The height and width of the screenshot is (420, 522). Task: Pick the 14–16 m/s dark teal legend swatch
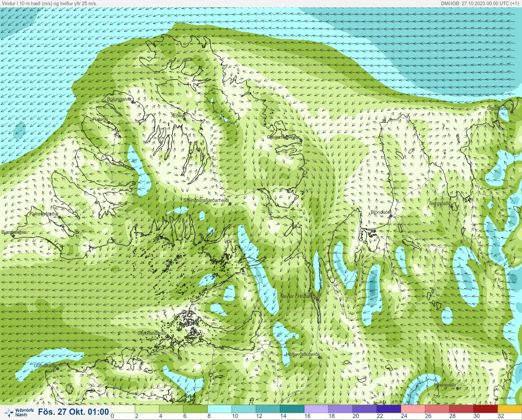click(292, 409)
